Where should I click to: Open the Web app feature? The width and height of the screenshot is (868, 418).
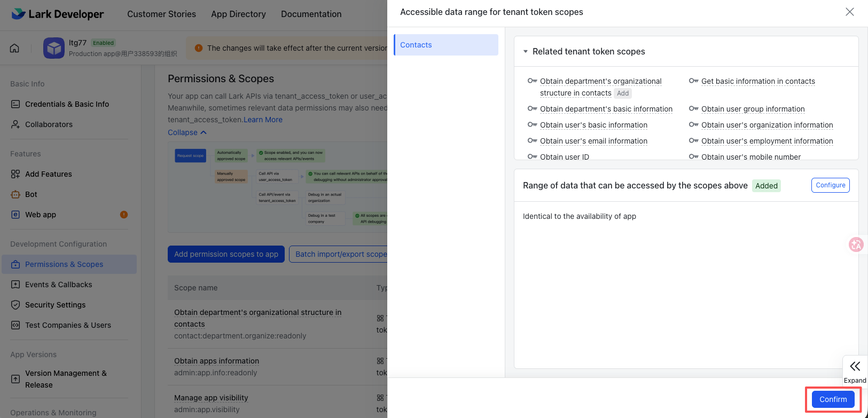point(41,215)
